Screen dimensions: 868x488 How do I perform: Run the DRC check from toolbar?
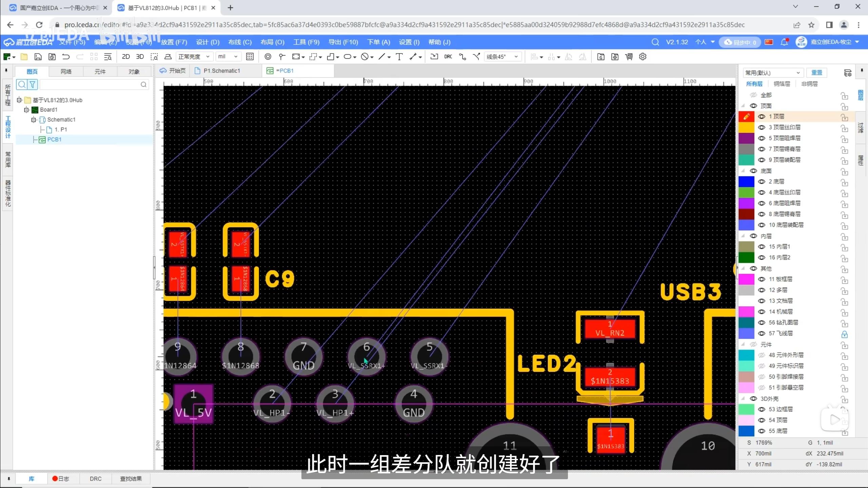pos(448,57)
